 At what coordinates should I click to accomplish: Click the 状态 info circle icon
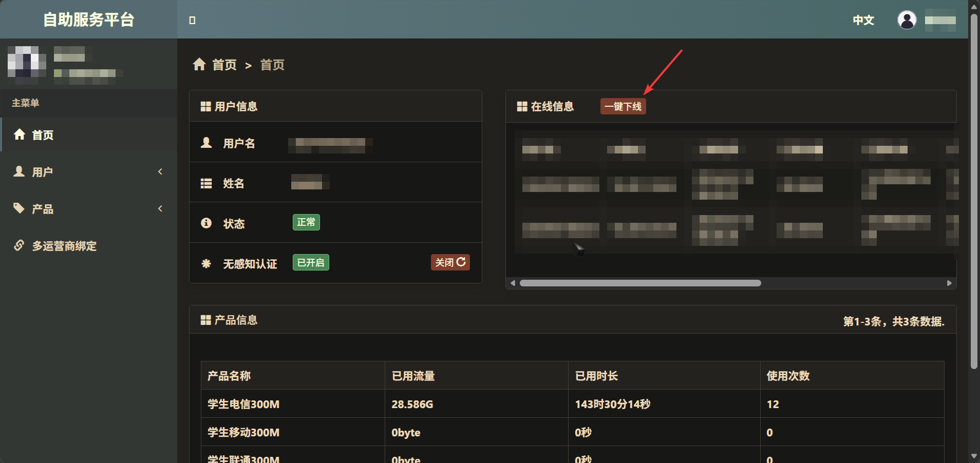pyautogui.click(x=206, y=223)
